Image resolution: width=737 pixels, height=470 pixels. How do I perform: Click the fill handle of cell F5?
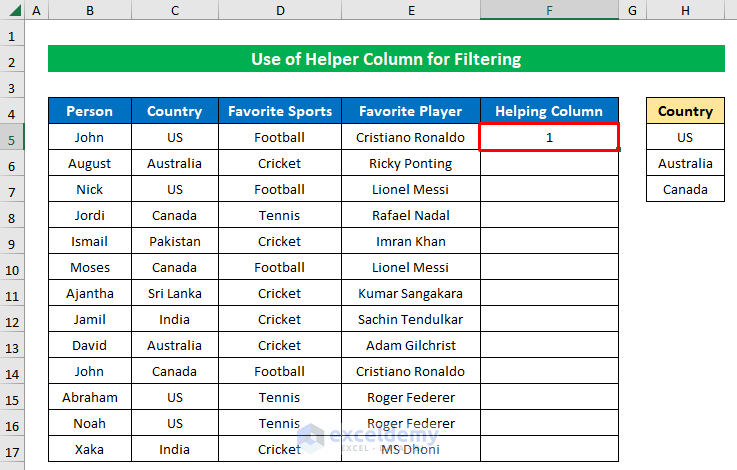(x=618, y=150)
